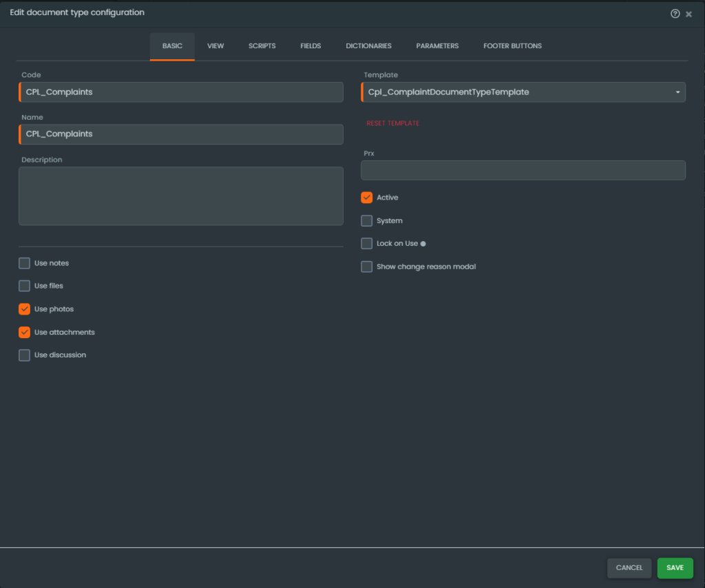Expand the Template dropdown arrow
Image resolution: width=705 pixels, height=588 pixels.
point(677,92)
